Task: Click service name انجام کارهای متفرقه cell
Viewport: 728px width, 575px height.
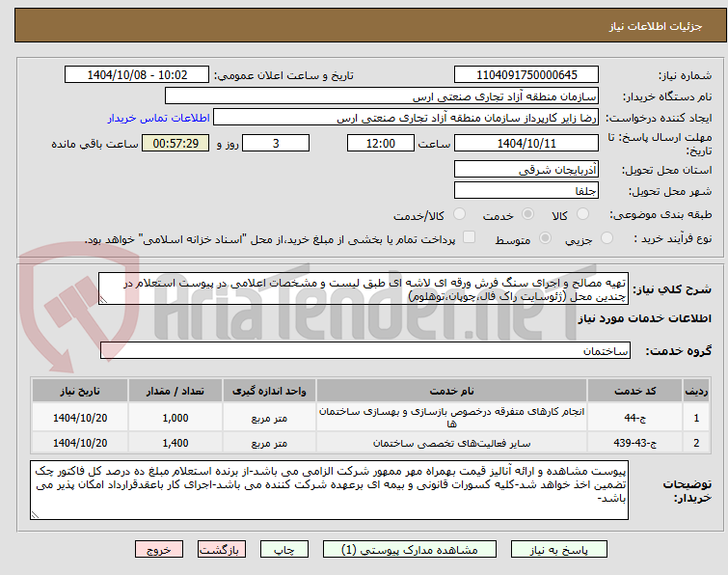Action: pyautogui.click(x=451, y=418)
